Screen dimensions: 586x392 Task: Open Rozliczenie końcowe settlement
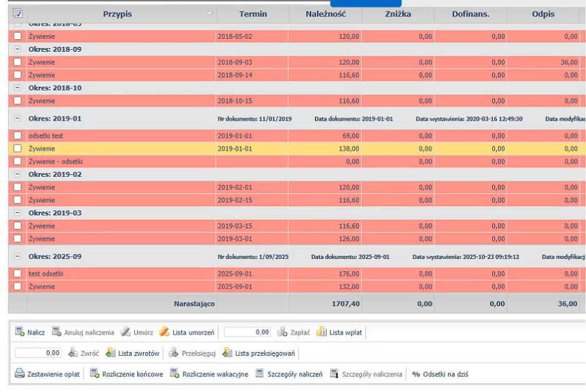(x=95, y=375)
